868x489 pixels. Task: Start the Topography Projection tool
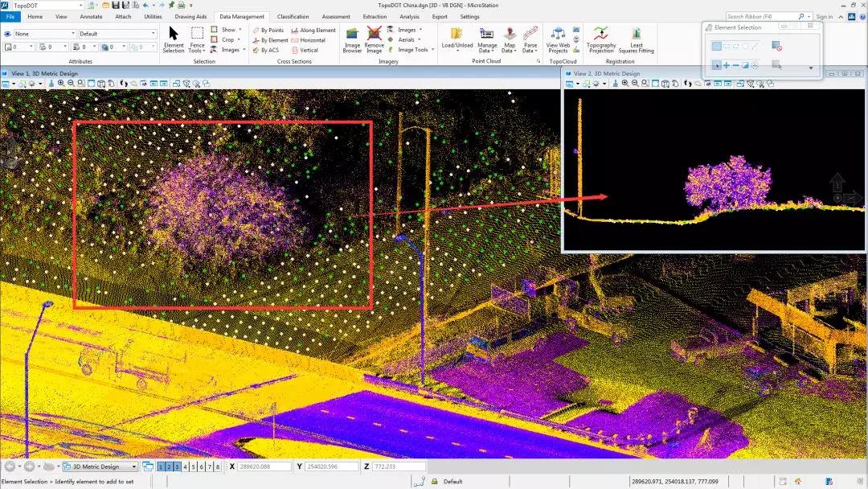point(601,40)
